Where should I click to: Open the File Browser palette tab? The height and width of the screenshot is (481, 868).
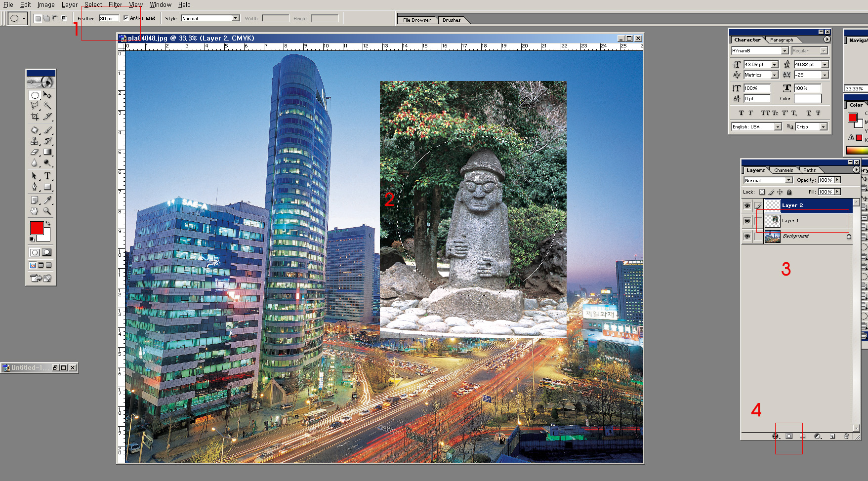[416, 20]
